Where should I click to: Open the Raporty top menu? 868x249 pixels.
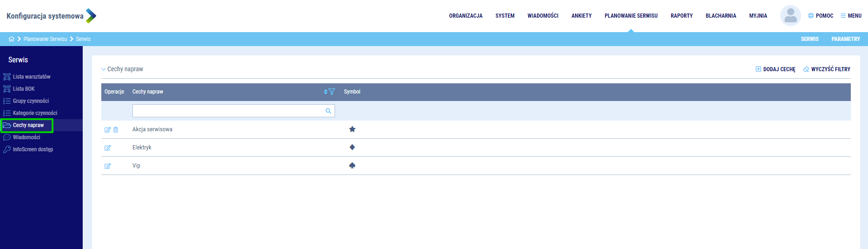681,16
